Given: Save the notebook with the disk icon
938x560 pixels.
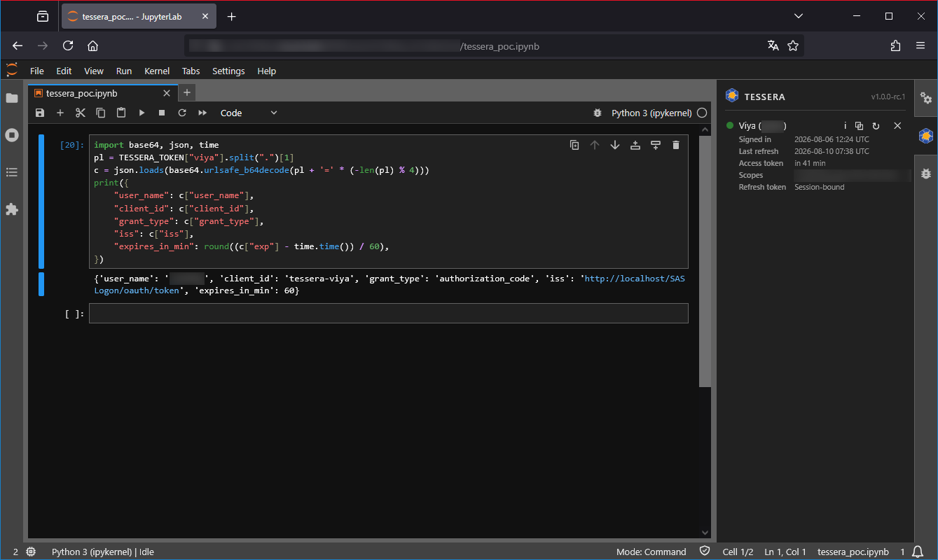Looking at the screenshot, I should [40, 113].
